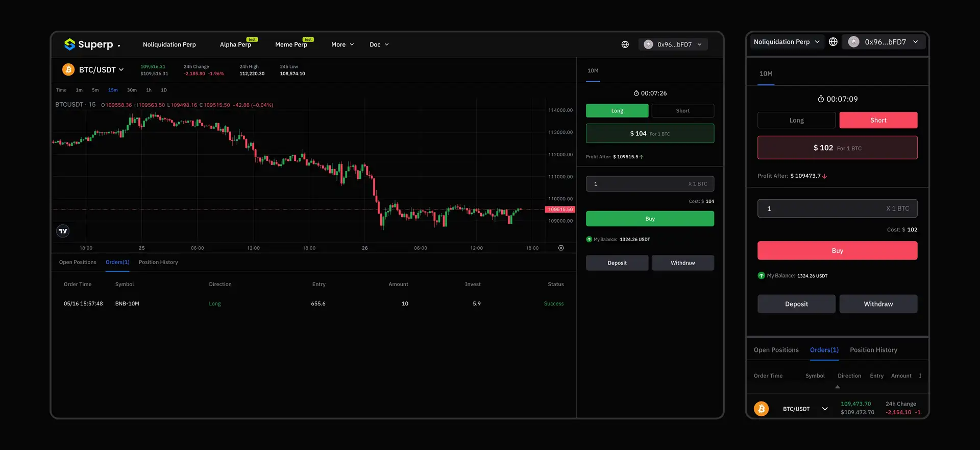The height and width of the screenshot is (450, 980).
Task: Open the BTC/USDT pair dropdown in desktop view
Action: coord(101,69)
